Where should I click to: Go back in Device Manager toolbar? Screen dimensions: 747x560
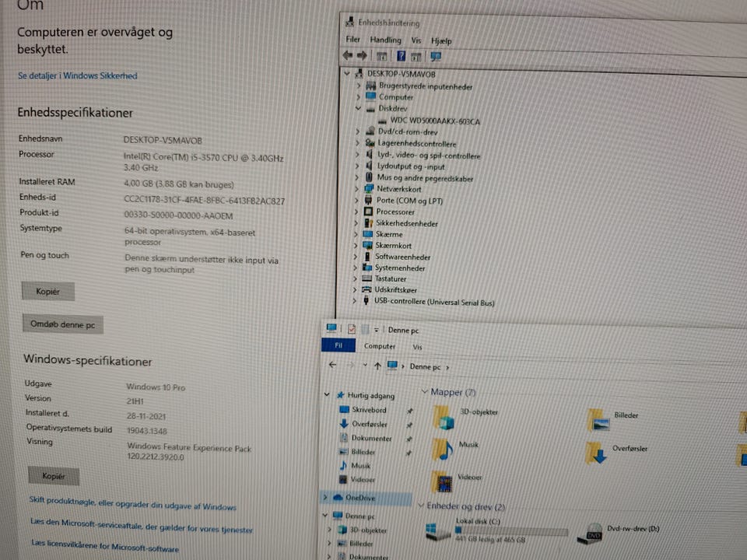[x=348, y=55]
